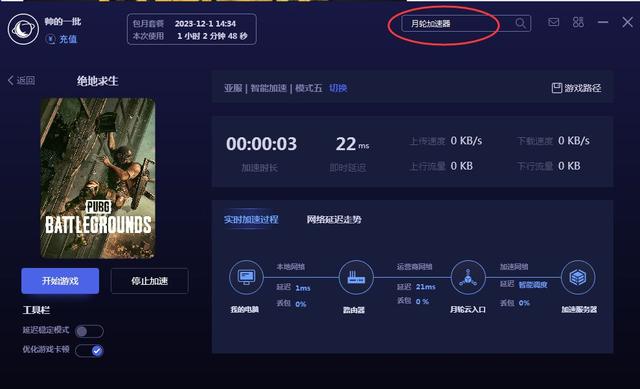Click the 下行流量 0 KB value
This screenshot has width=640, height=389.
[569, 166]
